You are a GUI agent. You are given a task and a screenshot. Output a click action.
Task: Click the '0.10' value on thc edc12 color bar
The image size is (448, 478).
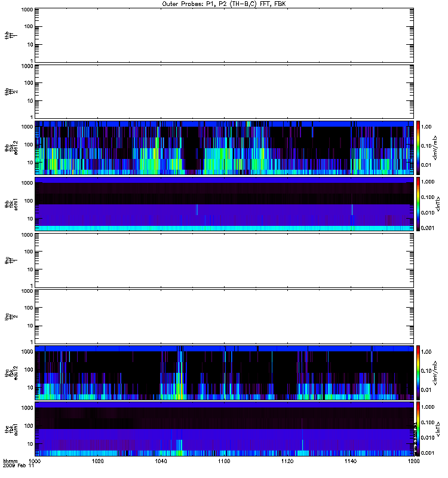pos(426,371)
